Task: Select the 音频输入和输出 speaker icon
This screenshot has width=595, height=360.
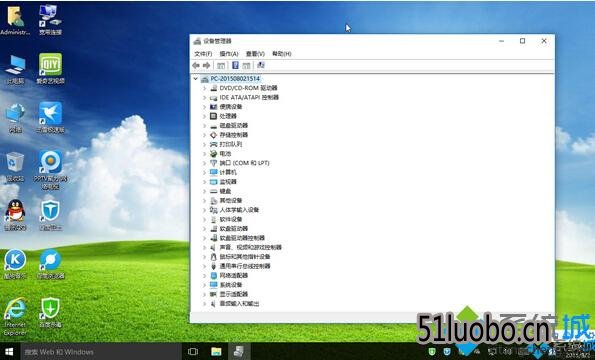Action: [x=214, y=304]
